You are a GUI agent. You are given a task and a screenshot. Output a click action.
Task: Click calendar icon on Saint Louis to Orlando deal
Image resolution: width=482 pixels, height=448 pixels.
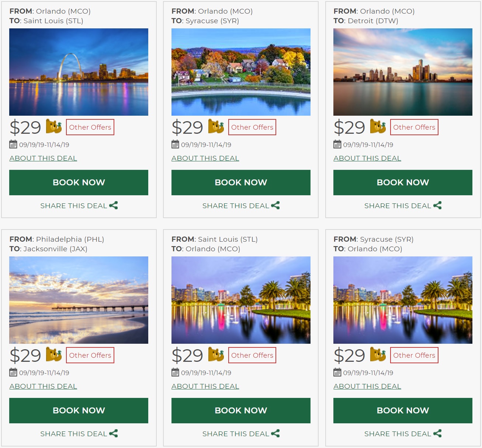pyautogui.click(x=175, y=372)
